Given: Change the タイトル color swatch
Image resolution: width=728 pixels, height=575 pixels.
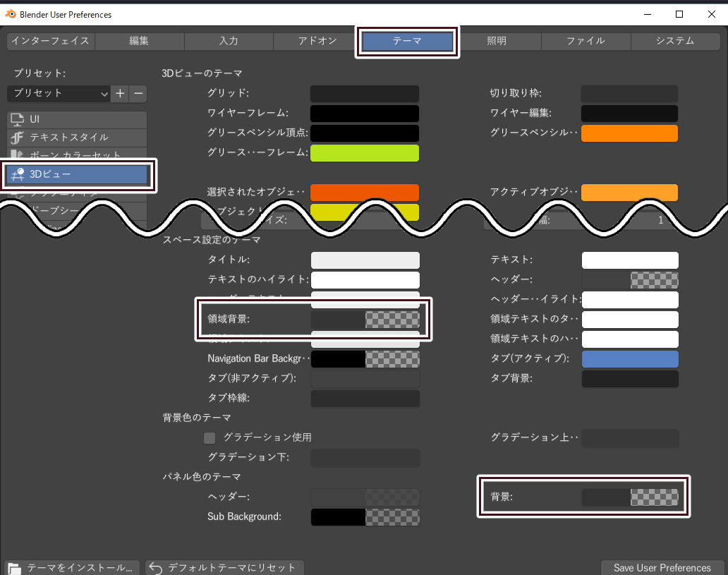Looking at the screenshot, I should tap(365, 260).
